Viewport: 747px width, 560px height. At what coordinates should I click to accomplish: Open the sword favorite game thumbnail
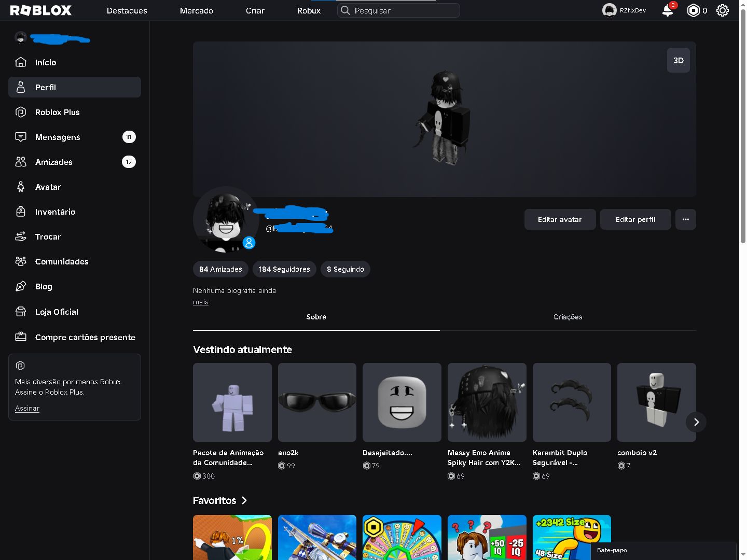pyautogui.click(x=317, y=537)
